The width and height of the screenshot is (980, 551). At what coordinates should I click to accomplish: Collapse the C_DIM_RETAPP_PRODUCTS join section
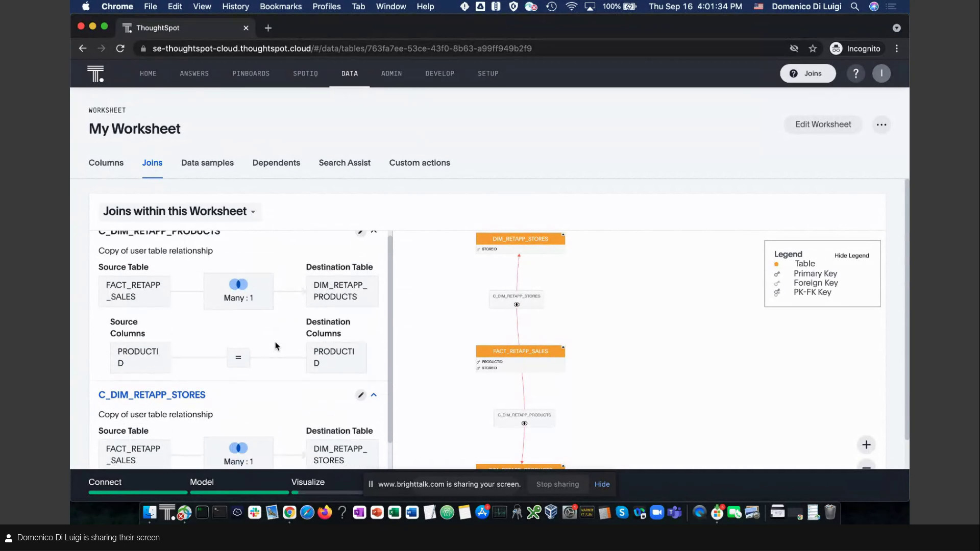pos(374,232)
